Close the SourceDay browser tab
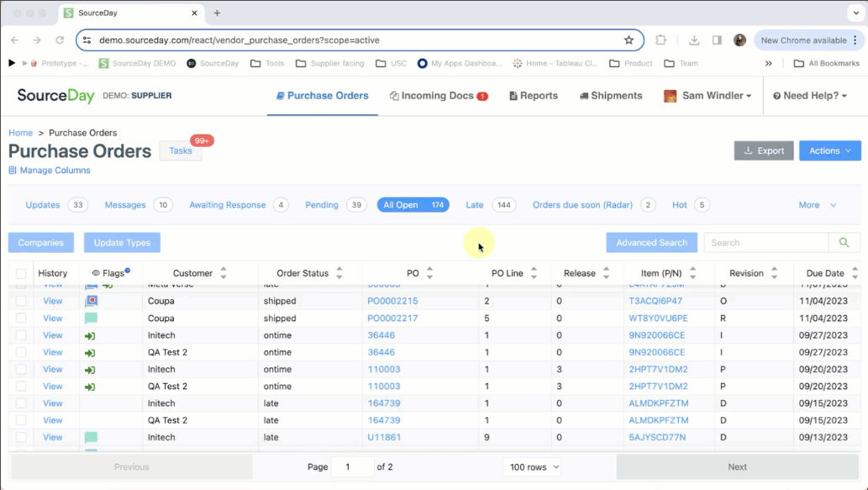868x490 pixels. click(x=194, y=13)
